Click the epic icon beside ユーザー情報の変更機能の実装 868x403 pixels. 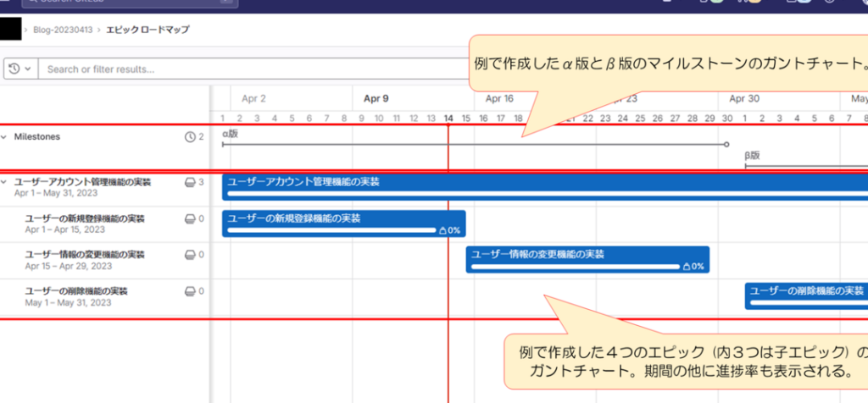(x=190, y=254)
